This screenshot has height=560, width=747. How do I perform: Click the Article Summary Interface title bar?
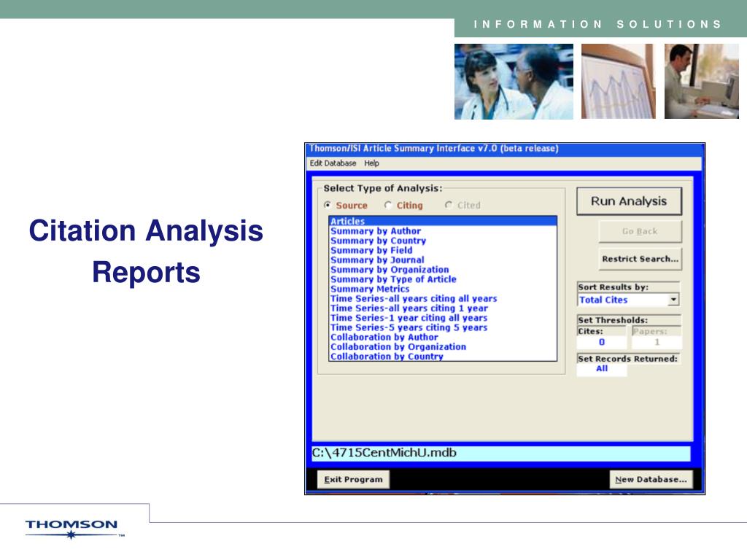tap(505, 149)
